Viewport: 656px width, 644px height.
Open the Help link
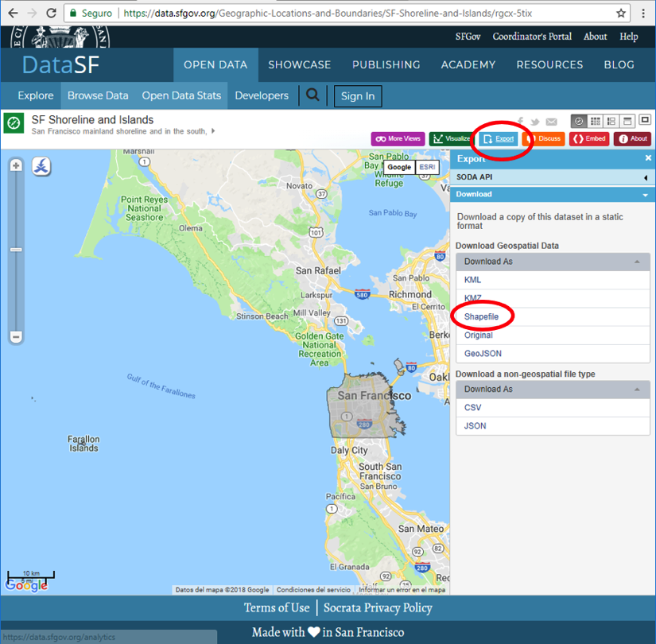pos(629,37)
